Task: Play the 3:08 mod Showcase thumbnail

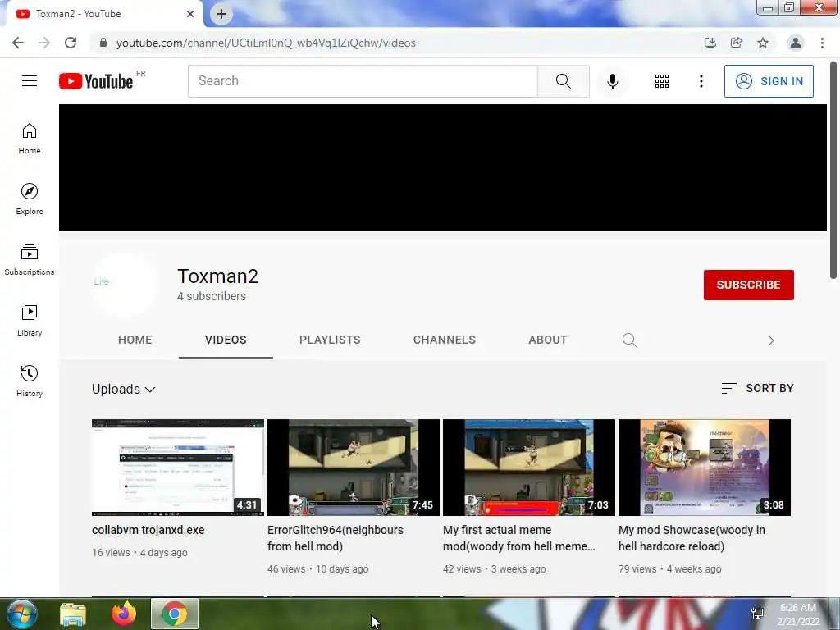Action: (x=705, y=467)
